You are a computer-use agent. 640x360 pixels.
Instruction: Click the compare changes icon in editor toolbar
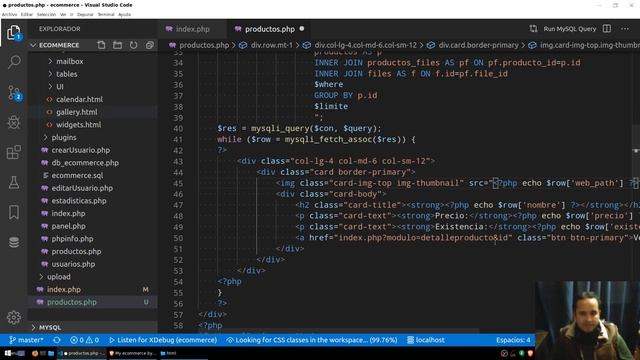[533, 29]
